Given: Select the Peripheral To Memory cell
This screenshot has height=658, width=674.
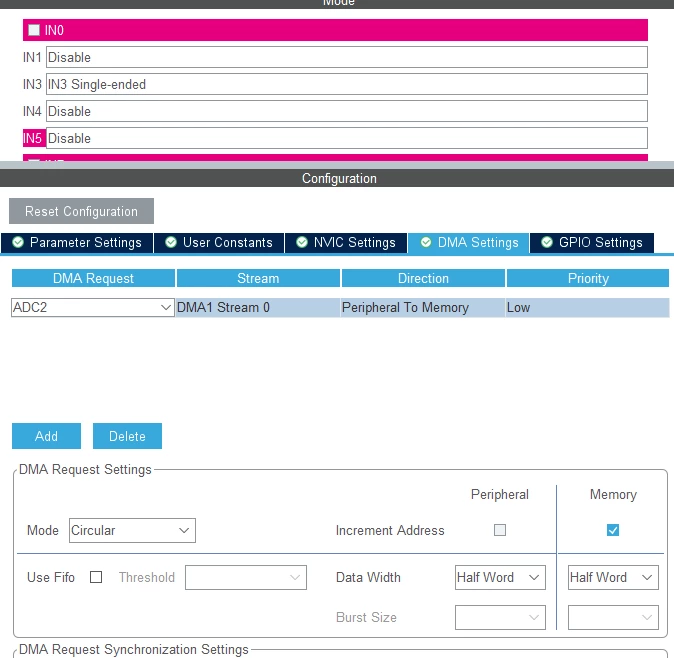Looking at the screenshot, I should (423, 308).
